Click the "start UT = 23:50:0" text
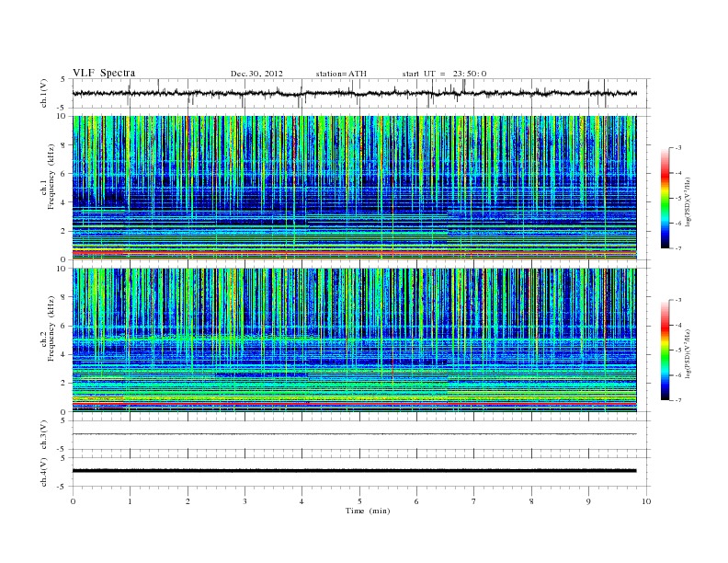The image size is (728, 563). pos(444,74)
